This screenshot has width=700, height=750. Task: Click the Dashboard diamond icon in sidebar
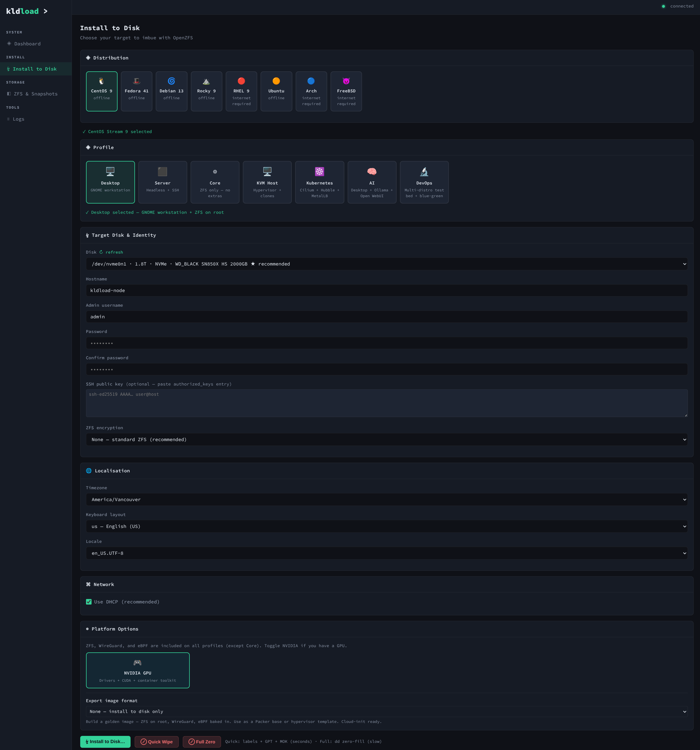[x=9, y=43]
